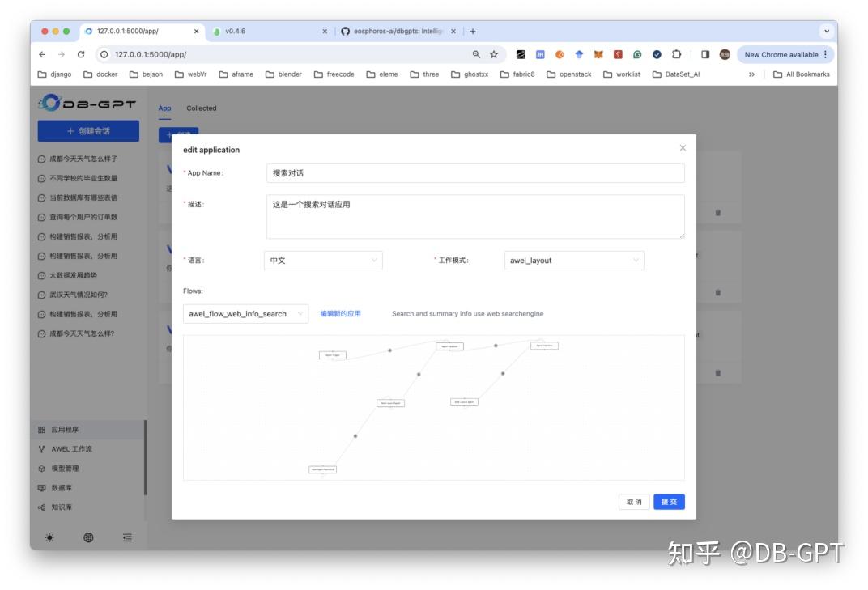Switch language via the globe icon
This screenshot has height=590, width=868.
[x=88, y=537]
